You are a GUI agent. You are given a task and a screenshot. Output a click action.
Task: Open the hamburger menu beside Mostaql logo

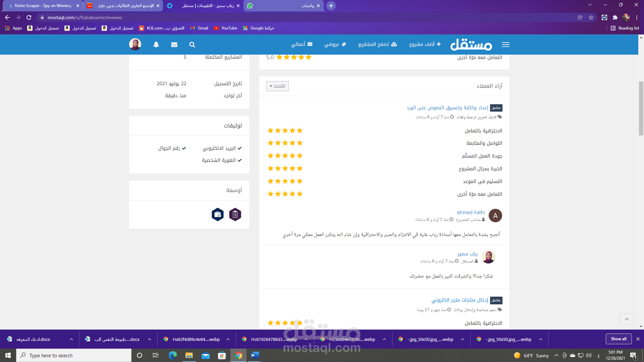[505, 45]
